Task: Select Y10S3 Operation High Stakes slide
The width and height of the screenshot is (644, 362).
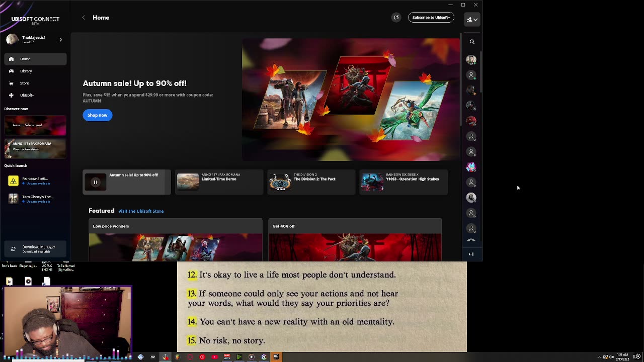Action: tap(404, 182)
